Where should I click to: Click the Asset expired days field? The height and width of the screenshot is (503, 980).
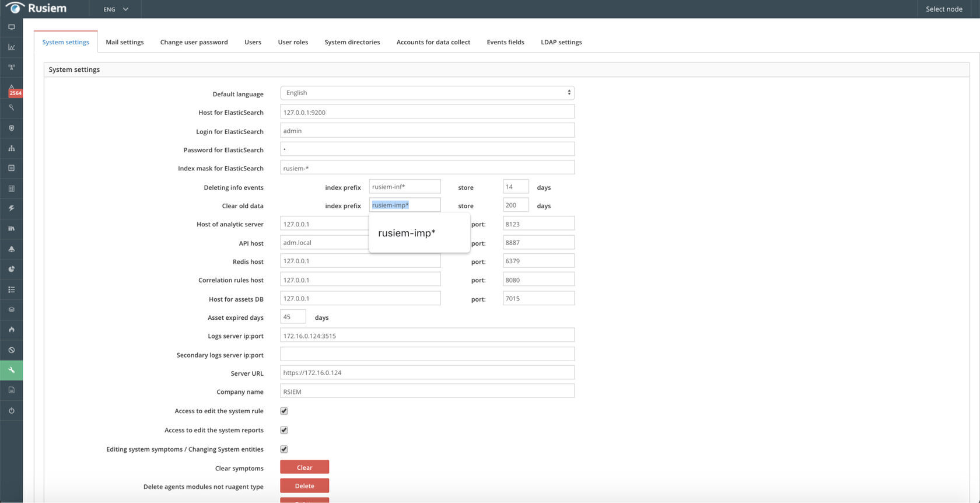pos(293,317)
